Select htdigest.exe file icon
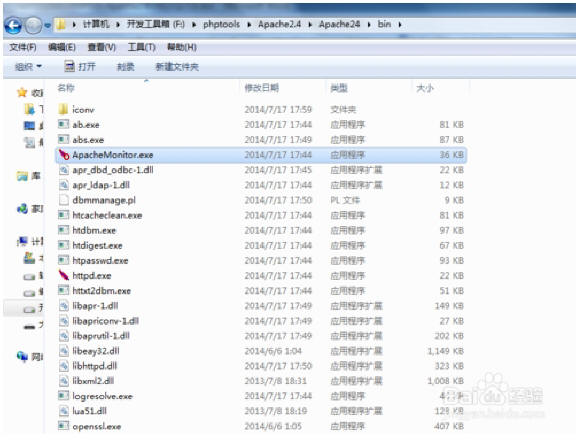 (x=63, y=245)
